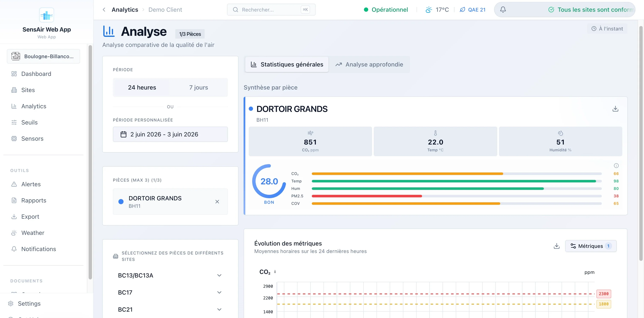Screen dimensions: 644x318
Task: Open the Métriques selector
Action: pyautogui.click(x=591, y=246)
